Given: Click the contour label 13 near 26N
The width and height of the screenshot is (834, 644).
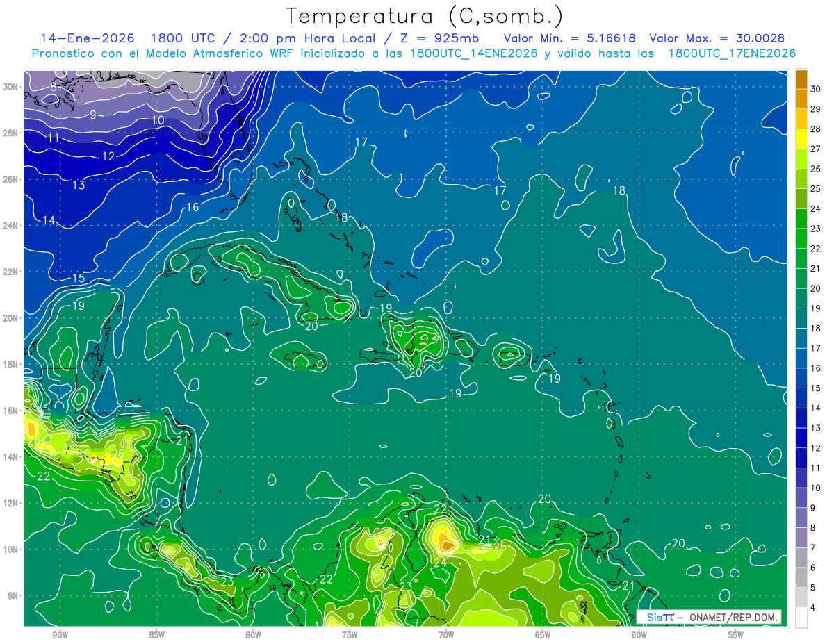Looking at the screenshot, I should coord(79,185).
